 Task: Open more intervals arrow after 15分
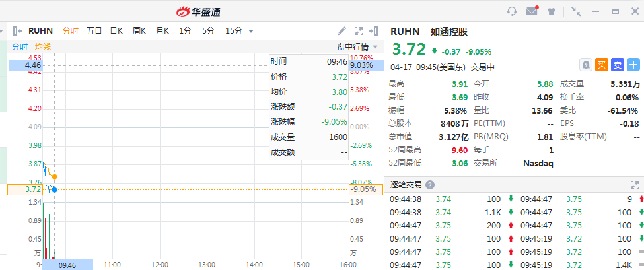click(251, 31)
